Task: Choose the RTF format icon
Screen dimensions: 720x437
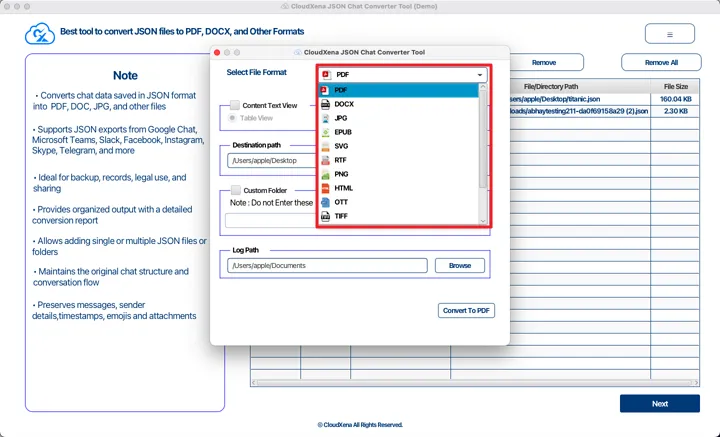Action: [326, 160]
